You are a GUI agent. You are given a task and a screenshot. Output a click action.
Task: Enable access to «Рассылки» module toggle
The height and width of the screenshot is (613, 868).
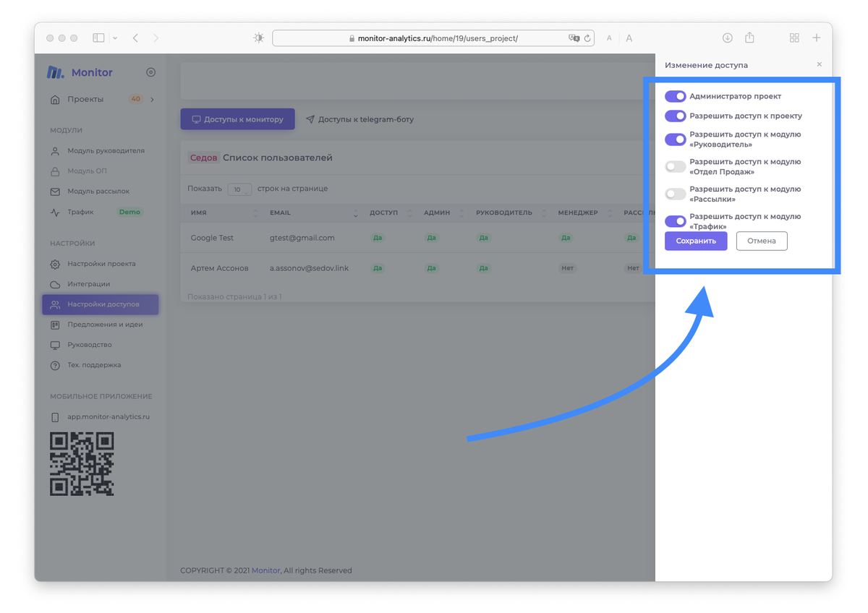click(x=675, y=194)
